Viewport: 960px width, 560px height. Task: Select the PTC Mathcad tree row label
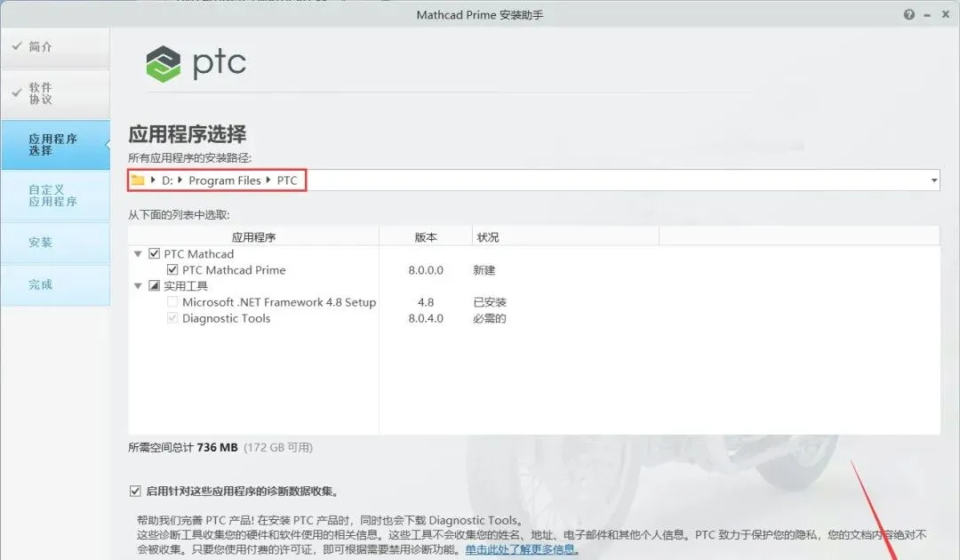pyautogui.click(x=199, y=254)
